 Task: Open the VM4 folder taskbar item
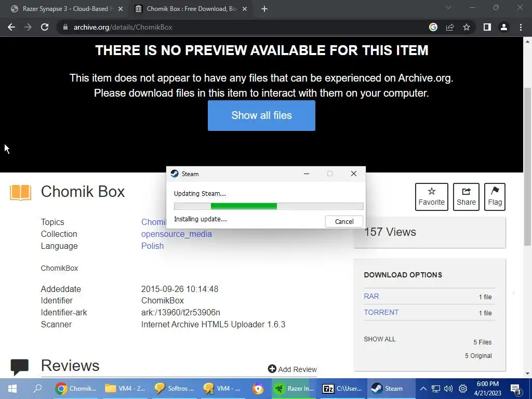tap(125, 389)
